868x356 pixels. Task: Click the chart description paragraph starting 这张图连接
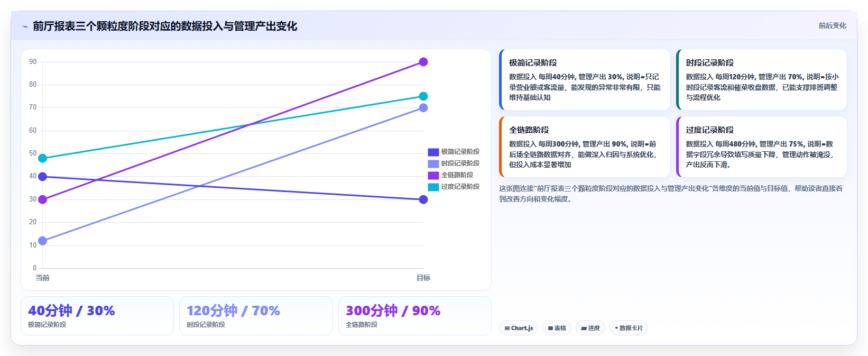coord(671,194)
